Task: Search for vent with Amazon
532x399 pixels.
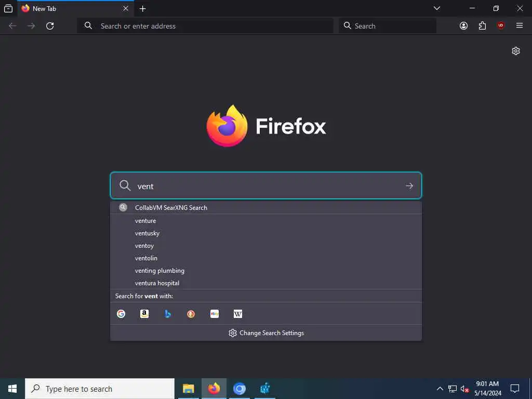Action: pos(144,314)
